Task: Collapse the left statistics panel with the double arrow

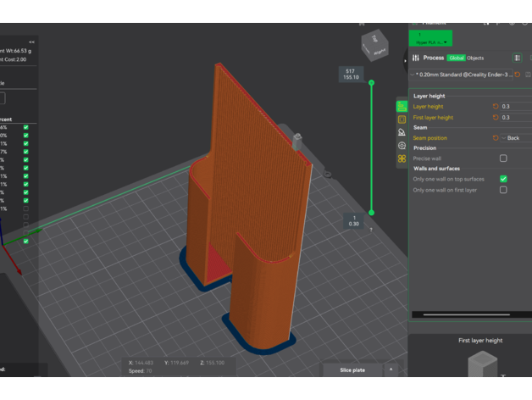Action: tap(31, 42)
